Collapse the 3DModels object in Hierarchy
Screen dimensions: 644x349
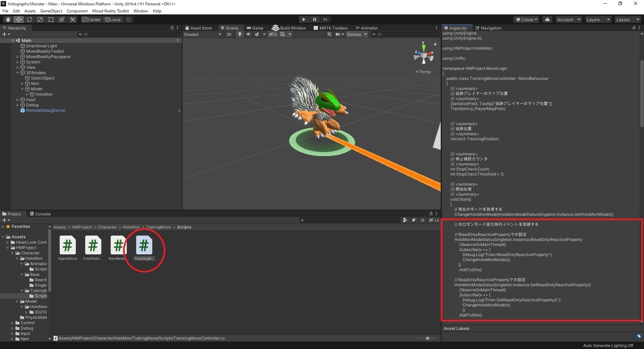click(x=18, y=73)
